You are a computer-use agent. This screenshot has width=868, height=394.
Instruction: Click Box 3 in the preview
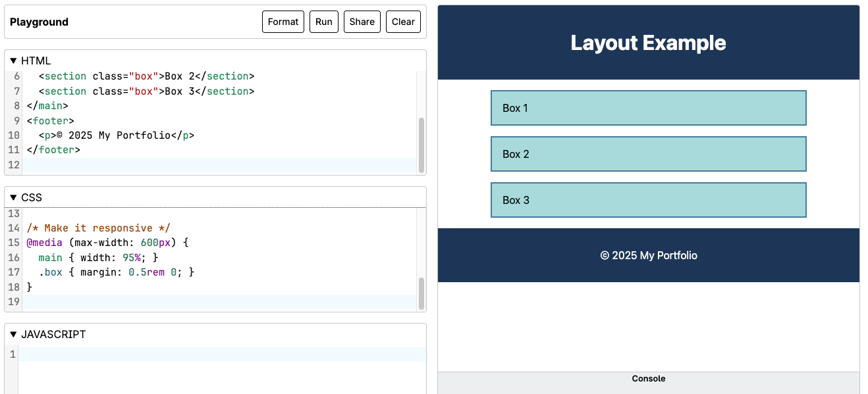[649, 200]
